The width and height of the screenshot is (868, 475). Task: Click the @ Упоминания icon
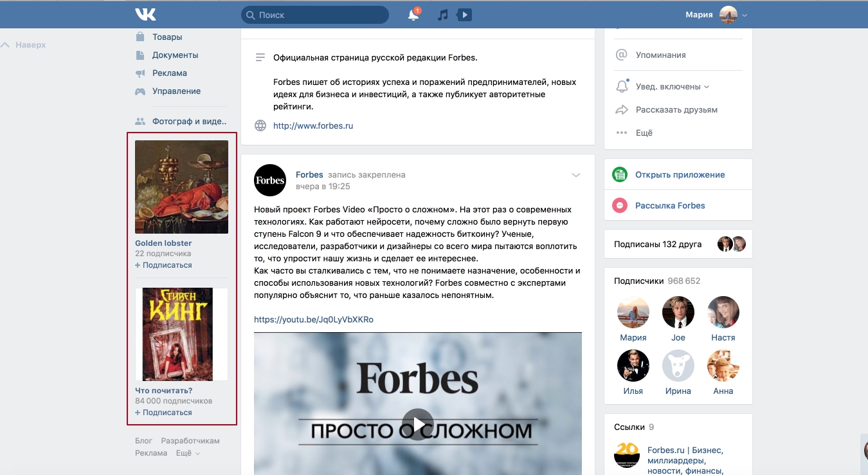621,55
